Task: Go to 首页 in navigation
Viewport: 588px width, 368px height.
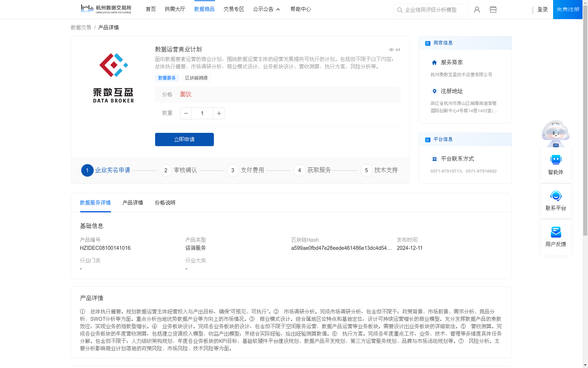Action: click(x=151, y=9)
